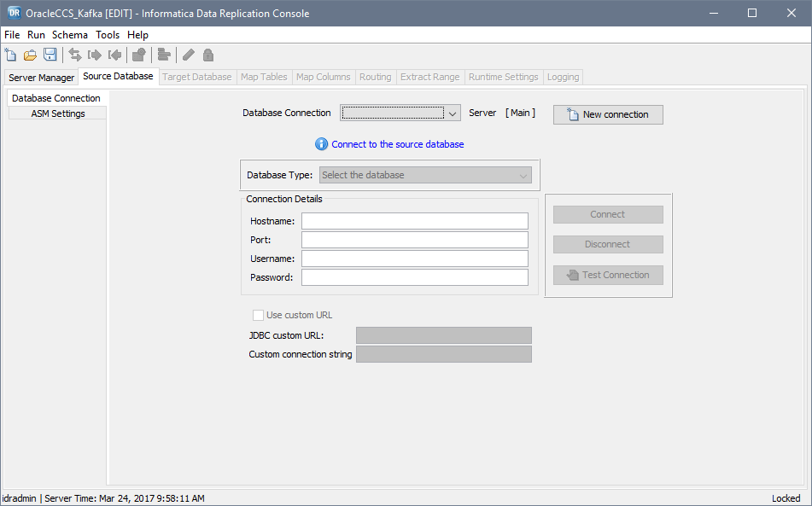812x506 pixels.
Task: Click the two-way arrows toolbar icon
Action: 75,55
